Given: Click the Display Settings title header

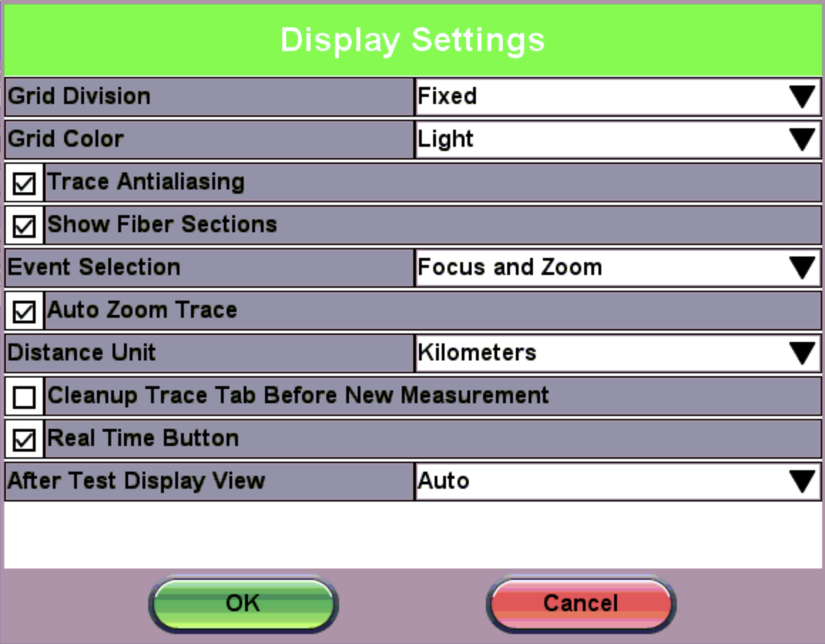Looking at the screenshot, I should [x=412, y=40].
